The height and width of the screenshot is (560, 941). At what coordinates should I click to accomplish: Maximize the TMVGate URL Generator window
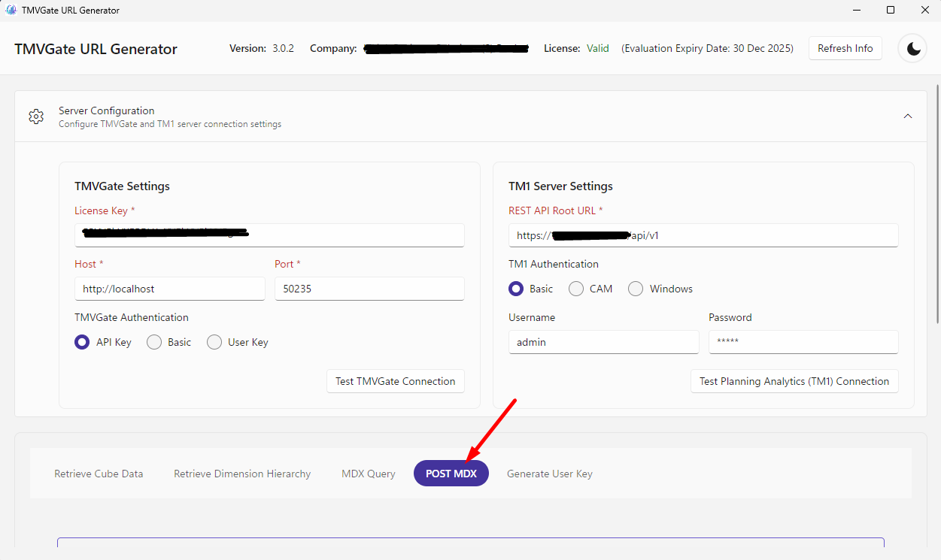pyautogui.click(x=891, y=11)
